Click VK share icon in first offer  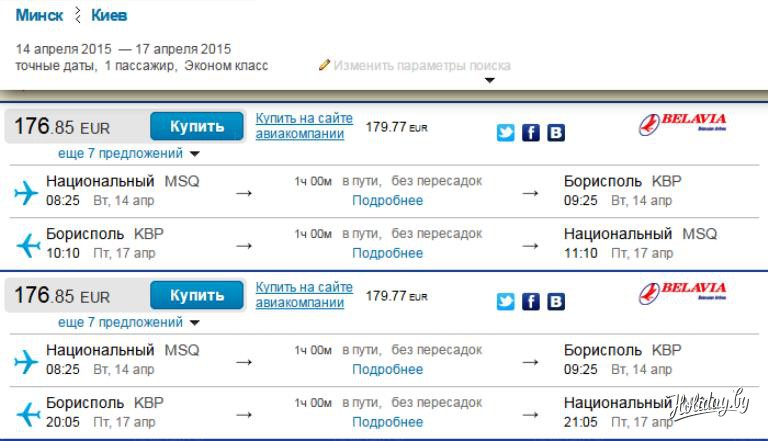tap(555, 133)
